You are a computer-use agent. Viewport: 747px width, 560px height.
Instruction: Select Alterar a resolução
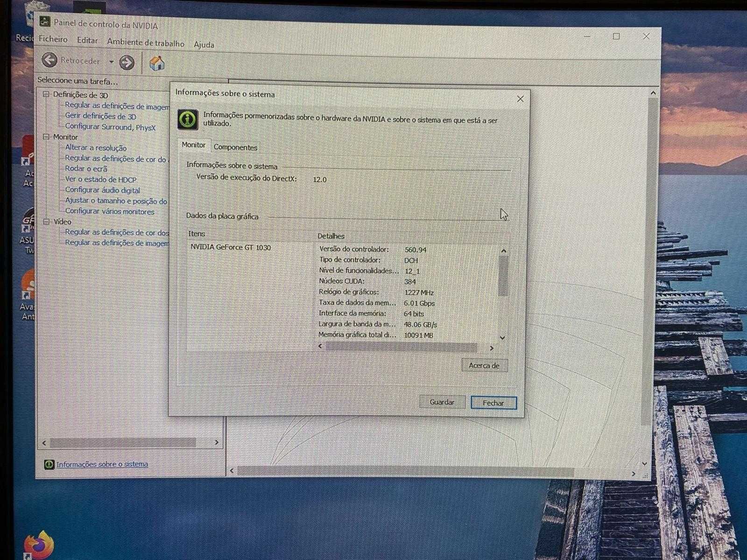[96, 147]
